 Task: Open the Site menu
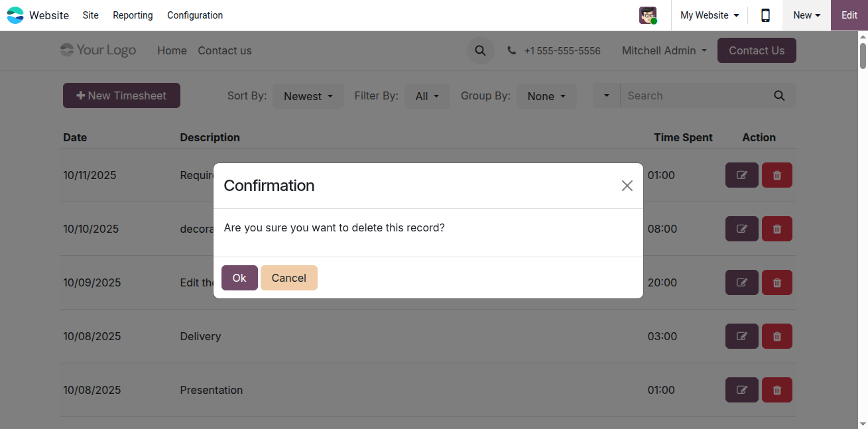click(x=91, y=15)
